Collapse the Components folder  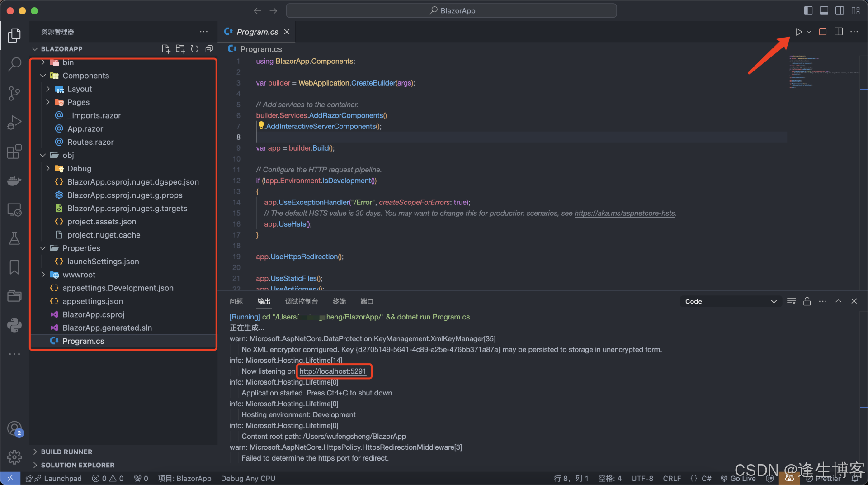43,76
